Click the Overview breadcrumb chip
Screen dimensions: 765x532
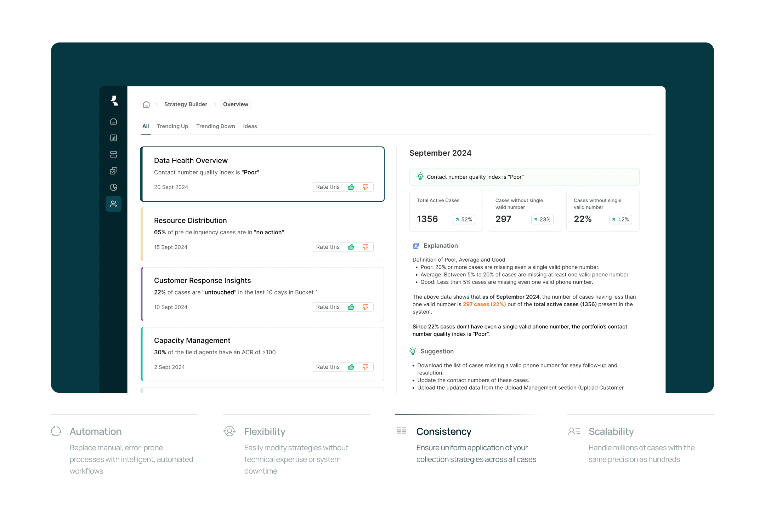click(x=236, y=104)
